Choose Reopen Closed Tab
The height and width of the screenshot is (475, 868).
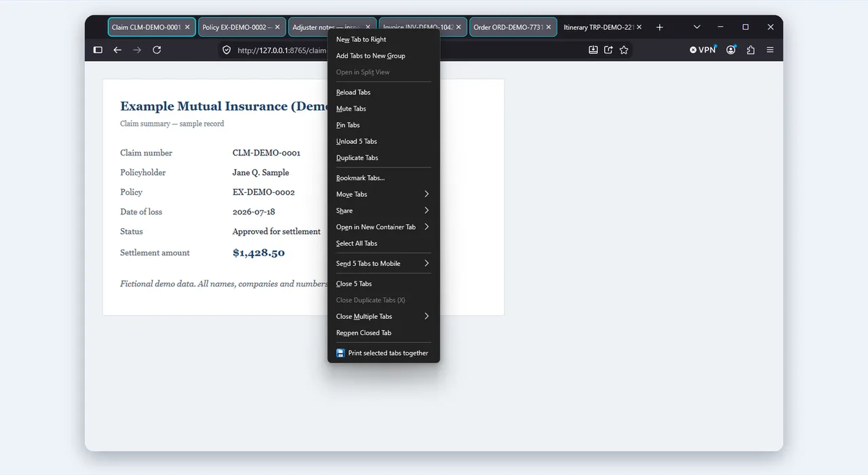(x=384, y=332)
